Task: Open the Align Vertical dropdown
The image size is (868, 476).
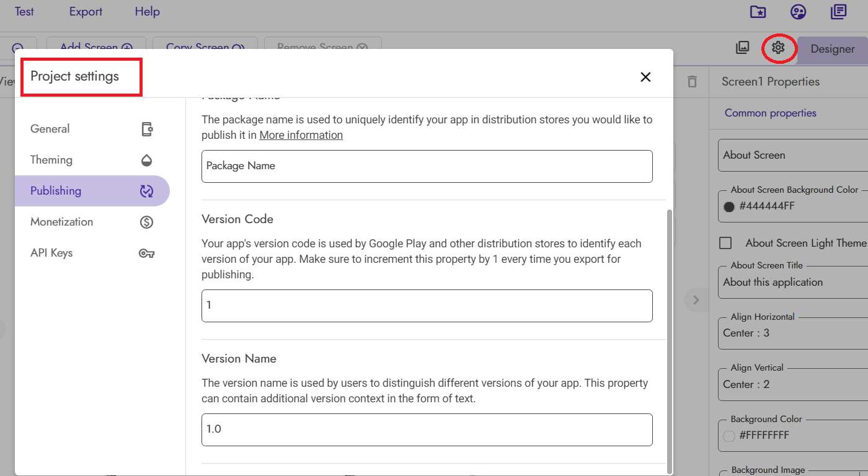Action: tap(794, 384)
